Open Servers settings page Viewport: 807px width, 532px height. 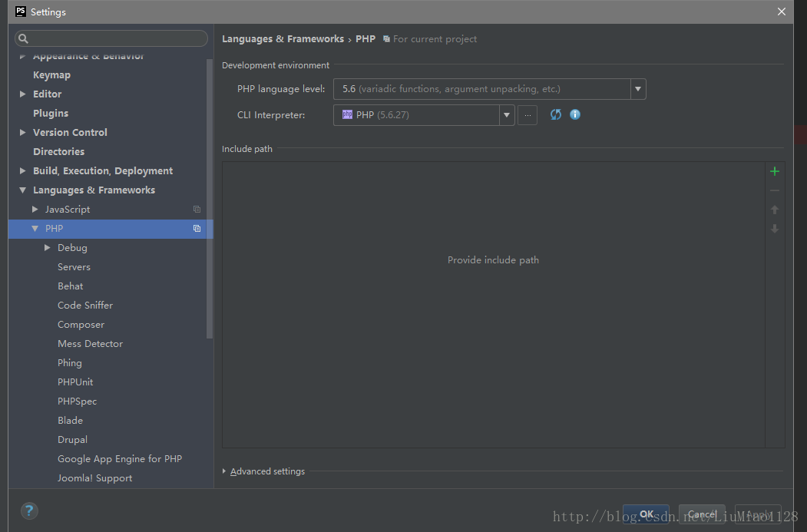74,267
